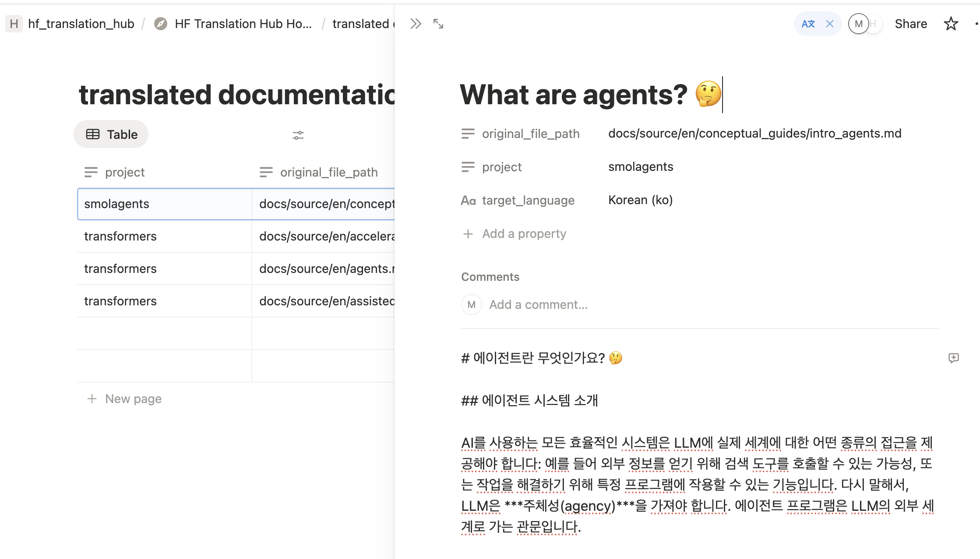The height and width of the screenshot is (559, 980).
Task: Click the Add a comment field
Action: (x=538, y=304)
